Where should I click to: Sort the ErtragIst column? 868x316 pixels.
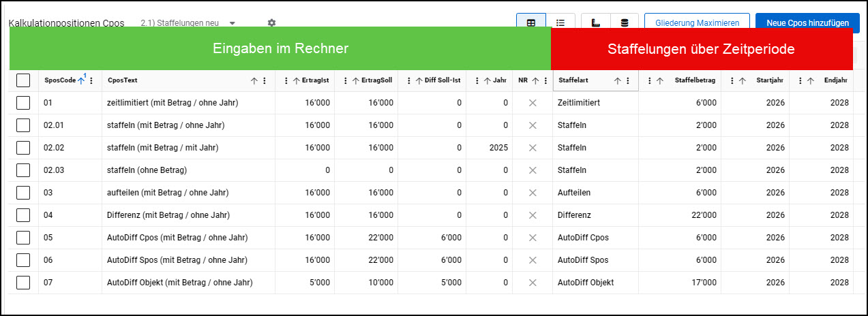point(297,80)
